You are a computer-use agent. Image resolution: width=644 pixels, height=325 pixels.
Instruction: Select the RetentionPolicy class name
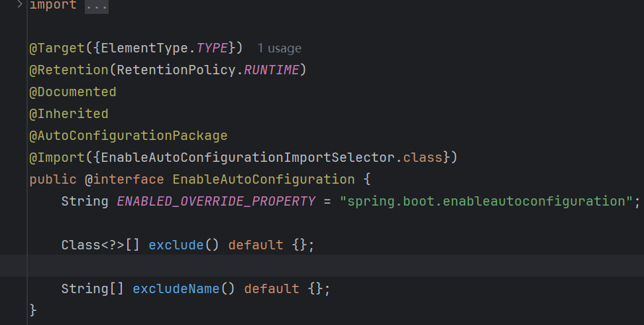[x=177, y=70]
